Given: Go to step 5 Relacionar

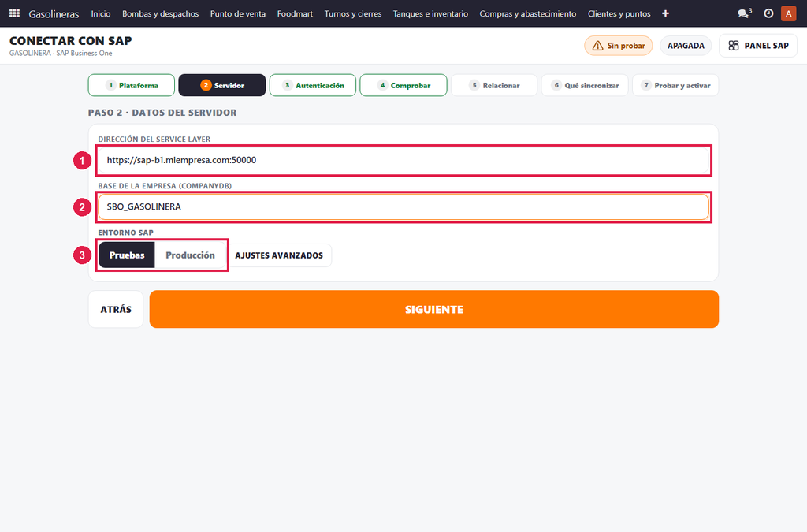Looking at the screenshot, I should point(494,85).
